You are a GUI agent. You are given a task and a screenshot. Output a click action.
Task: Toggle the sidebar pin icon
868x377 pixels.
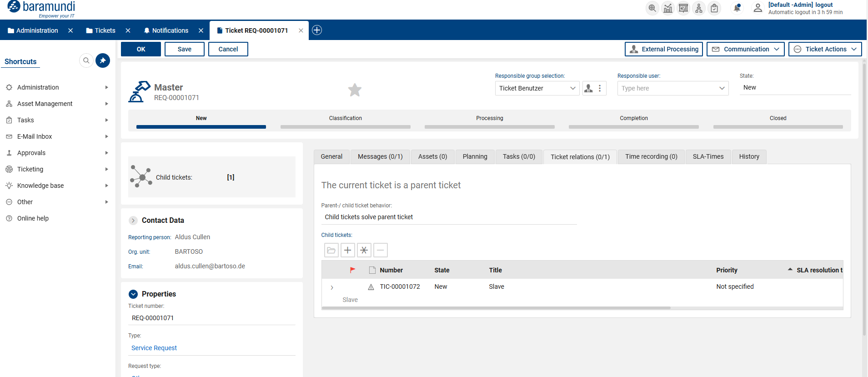coord(103,60)
